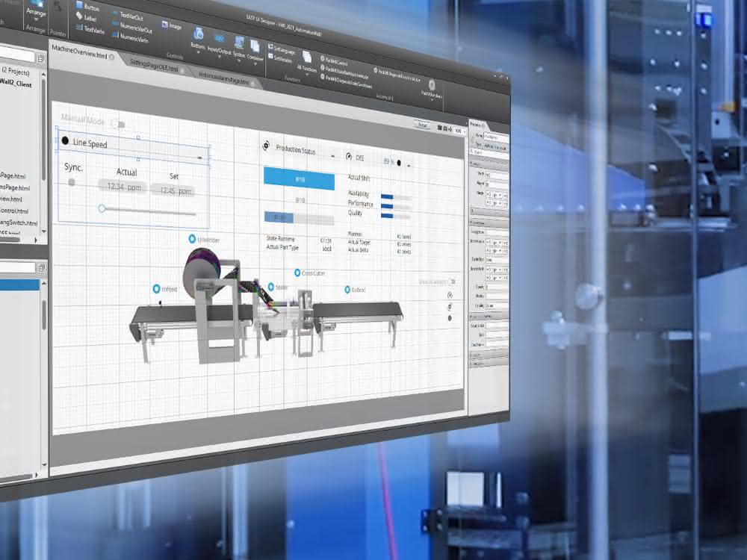Click the Actual Shift label
This screenshot has height=560, width=747.
(x=359, y=178)
